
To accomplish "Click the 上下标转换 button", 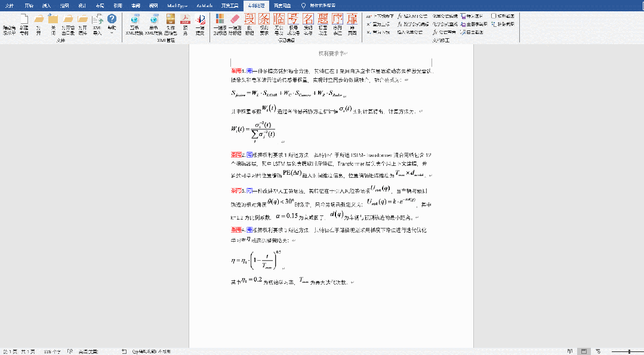I will [384, 16].
